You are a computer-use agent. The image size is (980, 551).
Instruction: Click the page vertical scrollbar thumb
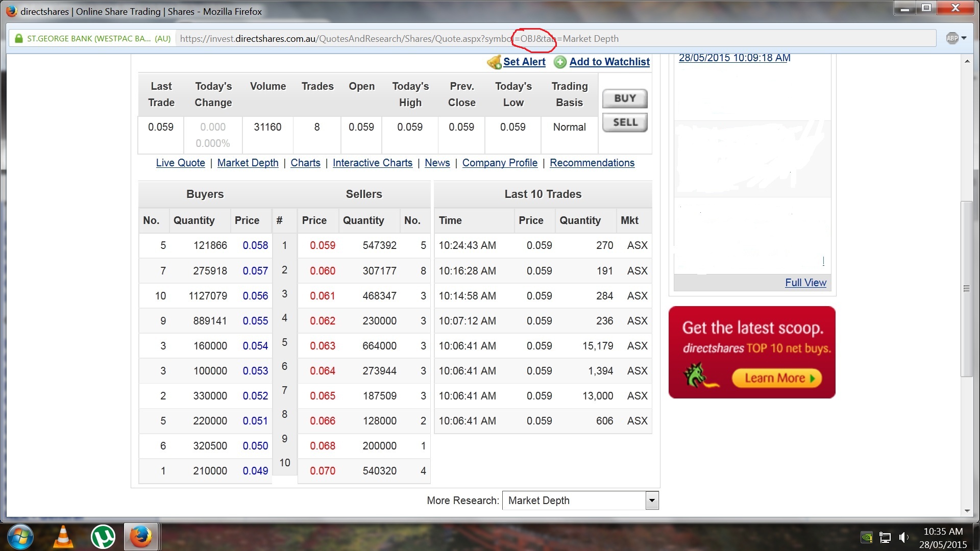(x=966, y=289)
